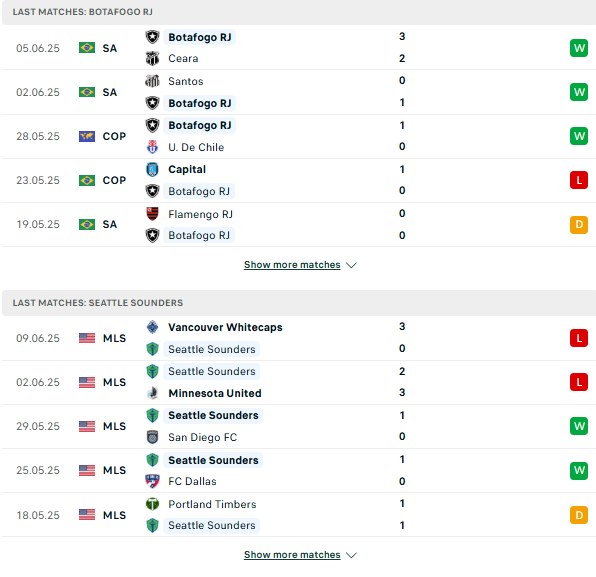Click the San Diego FC crest icon

pos(152,437)
